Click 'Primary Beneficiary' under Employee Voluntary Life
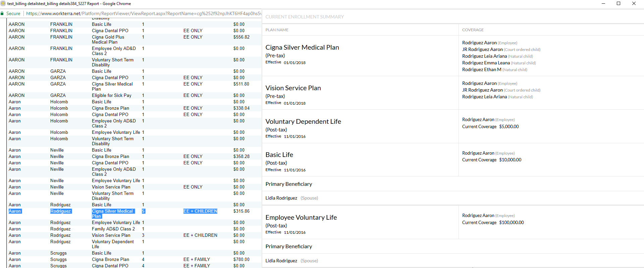This screenshot has width=644, height=268. tap(288, 247)
